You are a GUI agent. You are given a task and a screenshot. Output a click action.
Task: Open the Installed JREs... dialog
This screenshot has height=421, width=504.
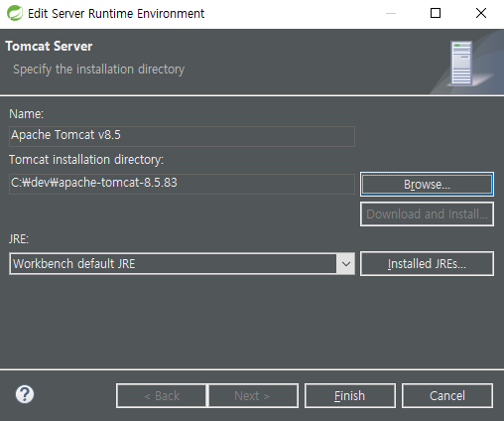pyautogui.click(x=427, y=264)
